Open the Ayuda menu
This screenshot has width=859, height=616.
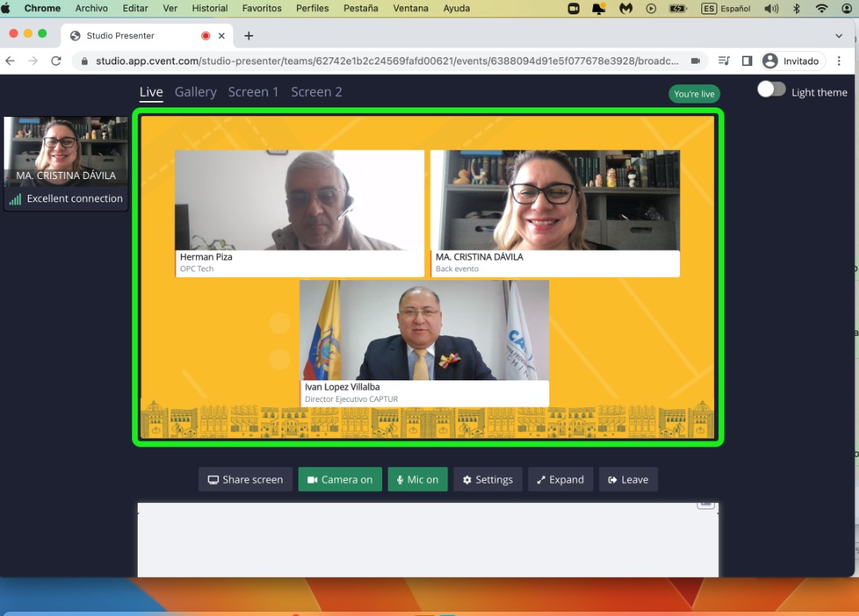click(456, 8)
